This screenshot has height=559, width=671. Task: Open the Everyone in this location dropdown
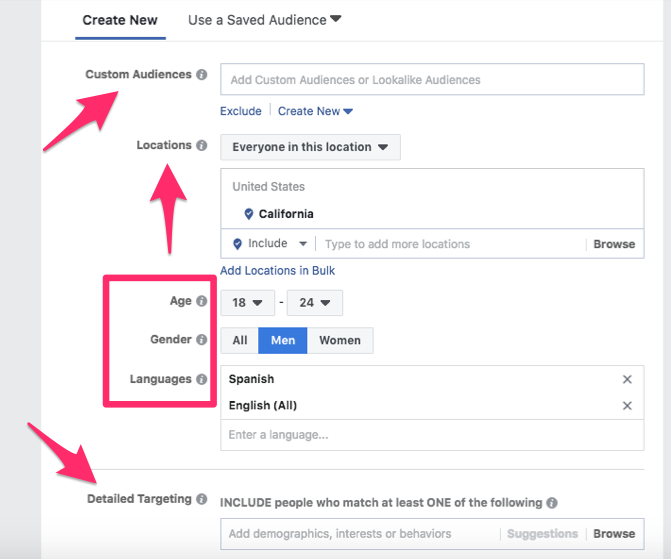pyautogui.click(x=310, y=147)
